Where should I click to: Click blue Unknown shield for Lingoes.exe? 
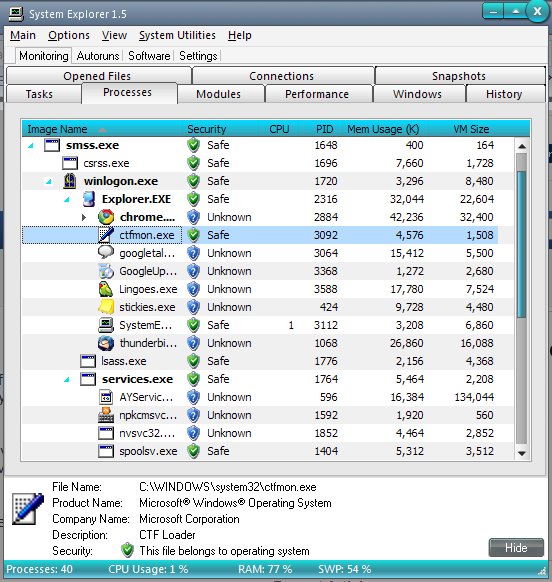point(193,289)
